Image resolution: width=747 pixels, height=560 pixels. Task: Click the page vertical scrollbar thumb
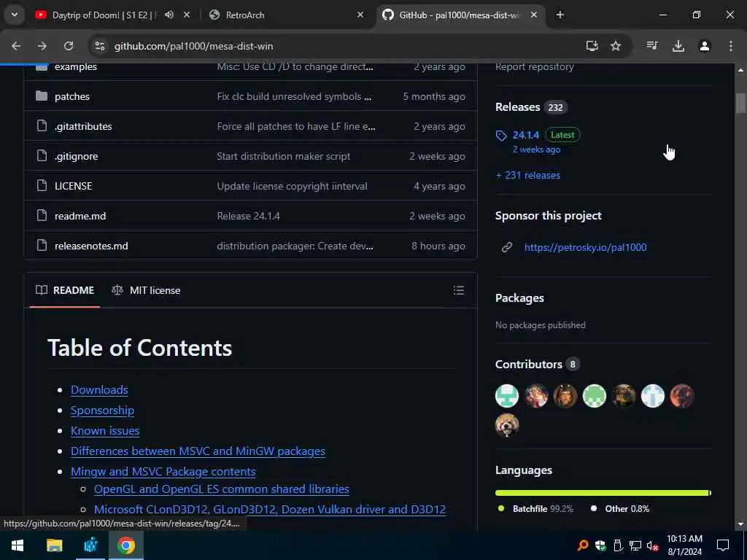coord(740,104)
